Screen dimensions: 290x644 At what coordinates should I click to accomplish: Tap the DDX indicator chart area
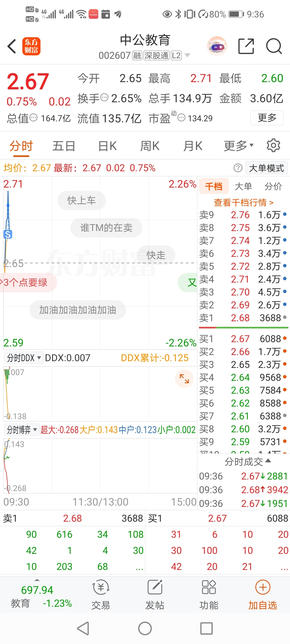point(100,394)
